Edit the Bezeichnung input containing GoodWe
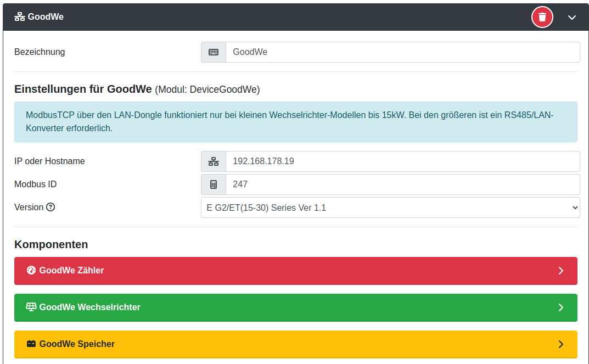 tap(403, 52)
